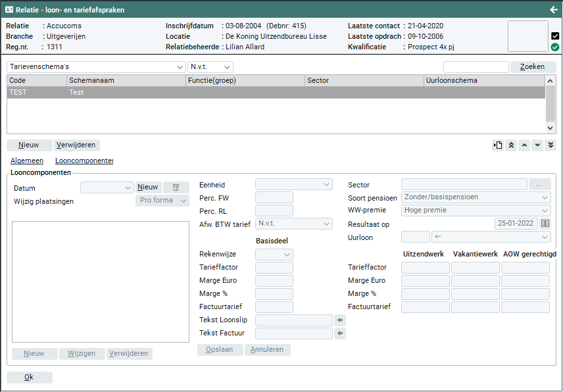Viewport: 563px width, 392px height.
Task: Switch to the Algemeen tab
Action: [27, 160]
